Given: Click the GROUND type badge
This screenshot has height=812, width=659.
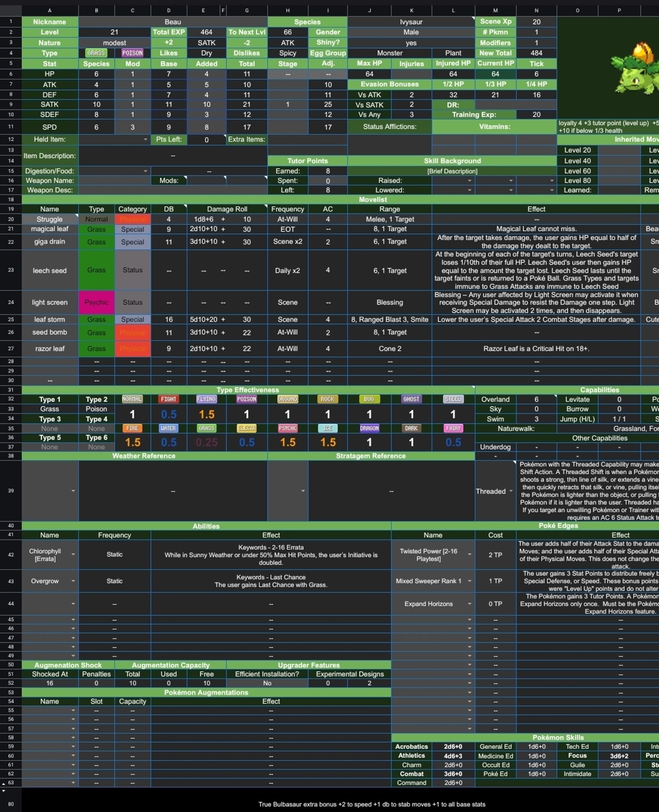Looking at the screenshot, I should (287, 399).
